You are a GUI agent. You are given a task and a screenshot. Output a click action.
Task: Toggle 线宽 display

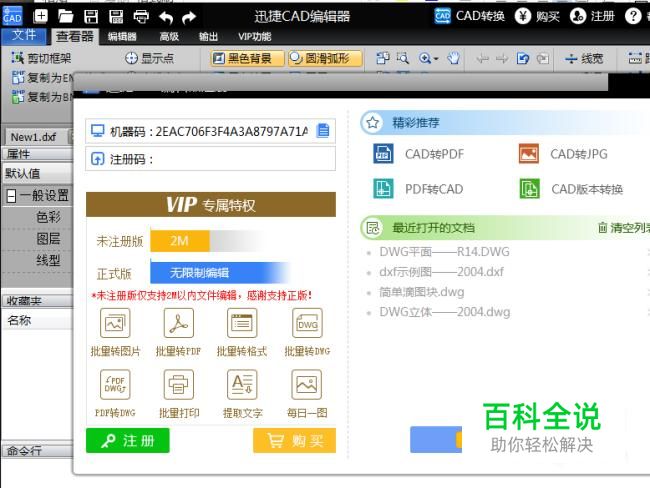click(584, 58)
